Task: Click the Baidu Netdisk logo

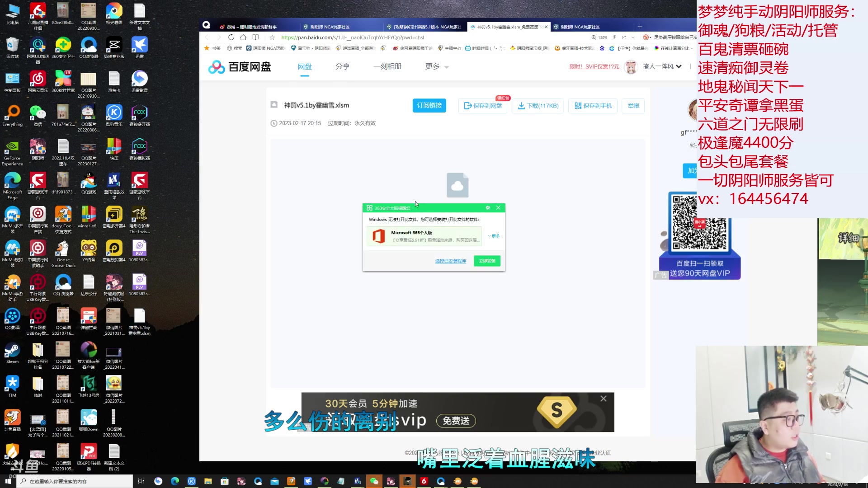Action: [x=240, y=67]
